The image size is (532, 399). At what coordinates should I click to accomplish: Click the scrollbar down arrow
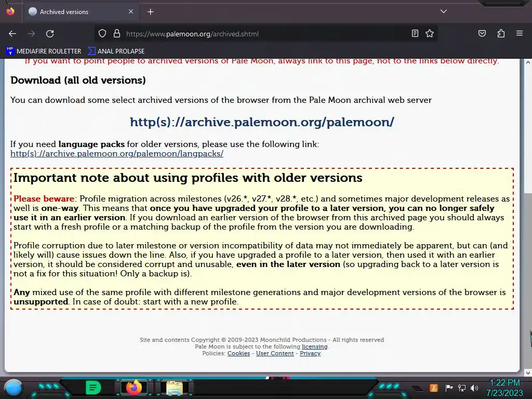point(528,373)
